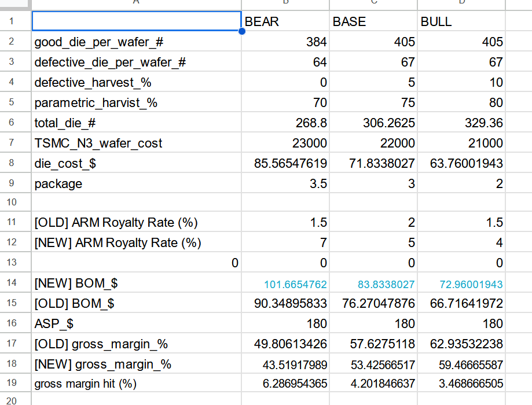Click the BULL header cell
The height and width of the screenshot is (405, 532).
(x=461, y=21)
